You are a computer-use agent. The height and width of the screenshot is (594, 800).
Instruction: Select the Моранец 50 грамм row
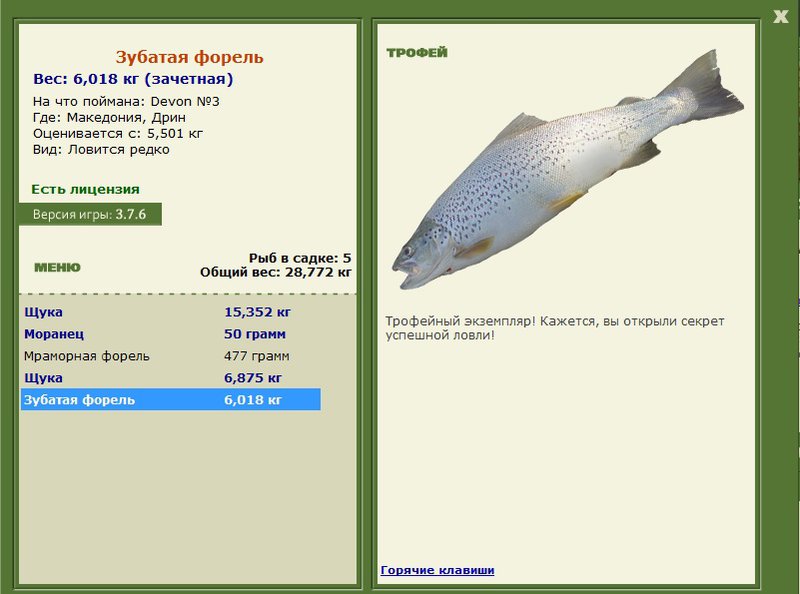point(170,334)
